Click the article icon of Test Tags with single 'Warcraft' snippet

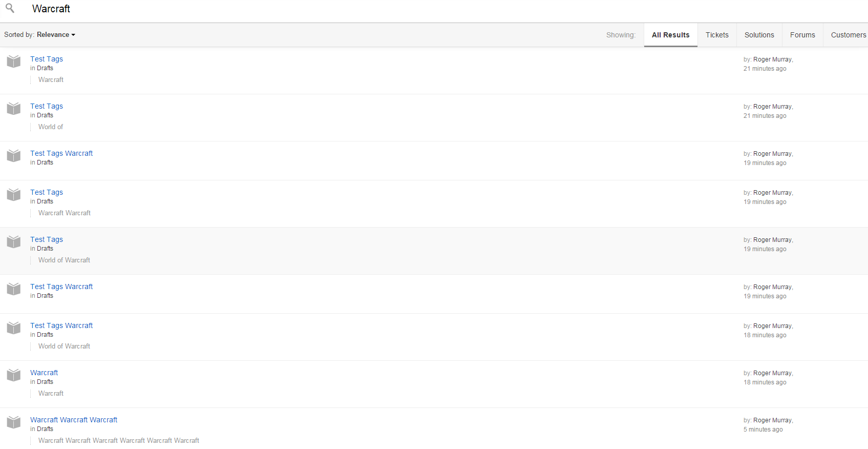click(x=14, y=61)
